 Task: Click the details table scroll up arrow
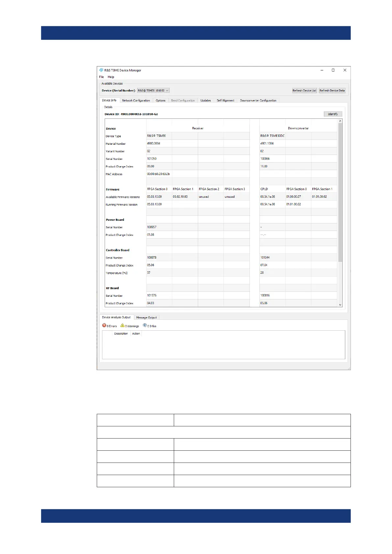click(340, 121)
